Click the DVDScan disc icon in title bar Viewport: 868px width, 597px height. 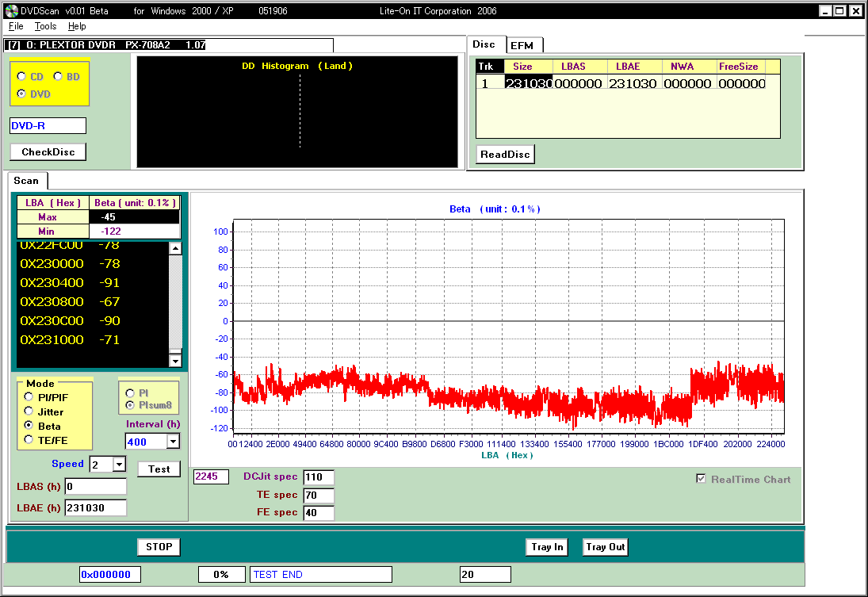[11, 11]
